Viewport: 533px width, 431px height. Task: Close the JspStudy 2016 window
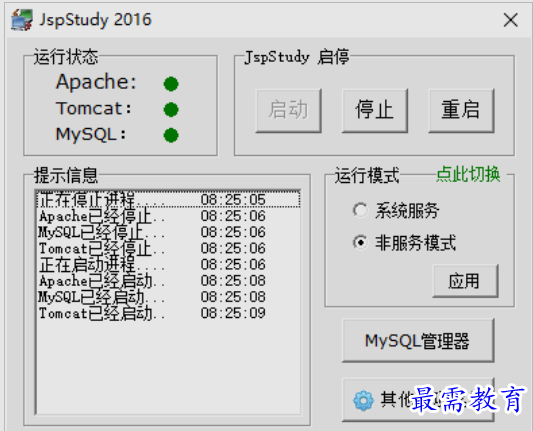(x=511, y=20)
